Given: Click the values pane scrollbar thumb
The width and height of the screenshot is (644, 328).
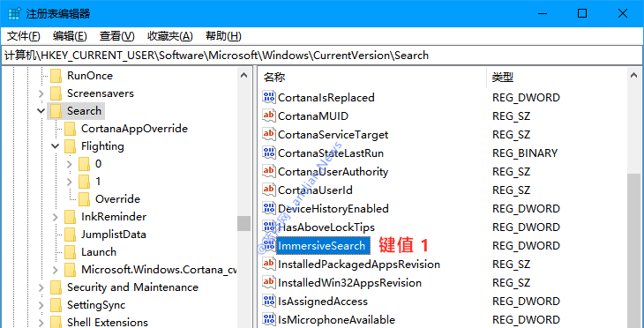Looking at the screenshot, I should click(x=633, y=250).
